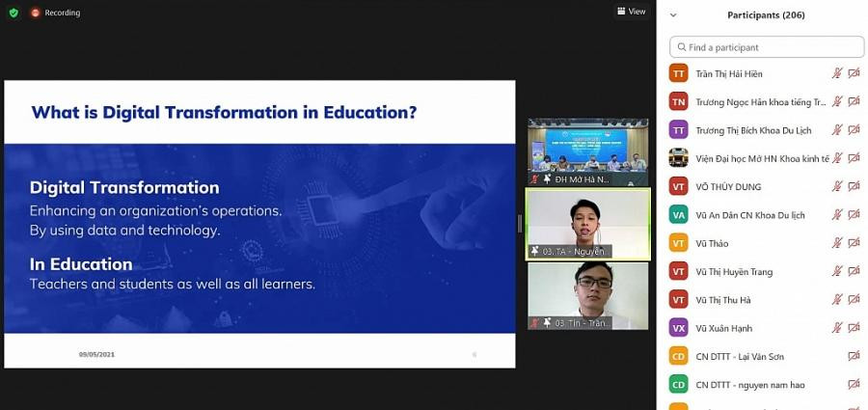Toggle video icon for Vũ Thảo
Viewport: 868px width, 410px height.
coord(854,244)
